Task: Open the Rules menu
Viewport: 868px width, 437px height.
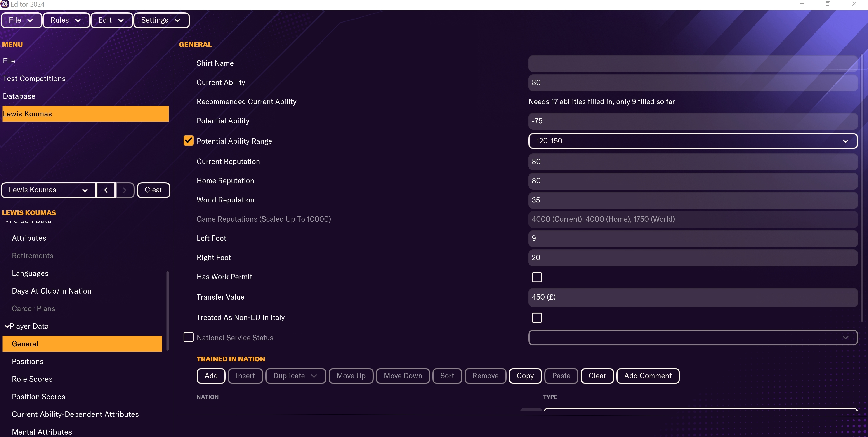Action: (66, 20)
